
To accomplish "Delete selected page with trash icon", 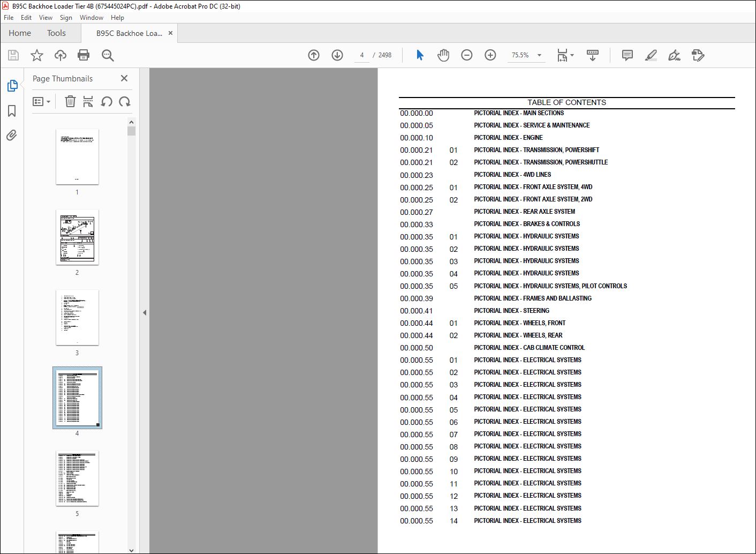I will pyautogui.click(x=70, y=101).
